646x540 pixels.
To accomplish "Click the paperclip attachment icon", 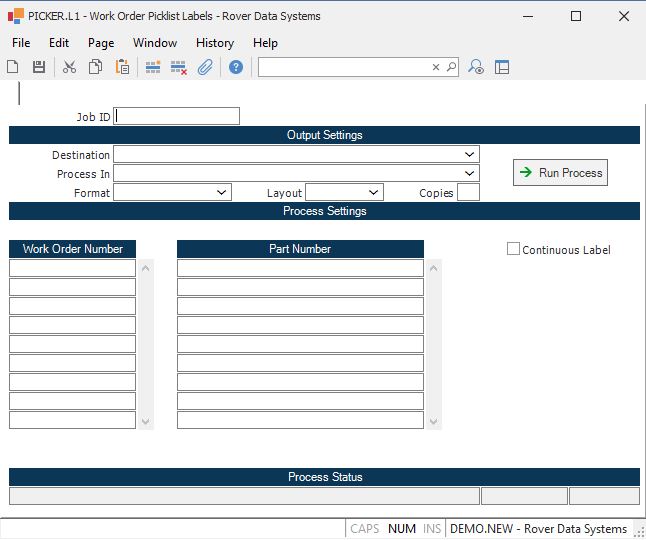I will [x=205, y=67].
